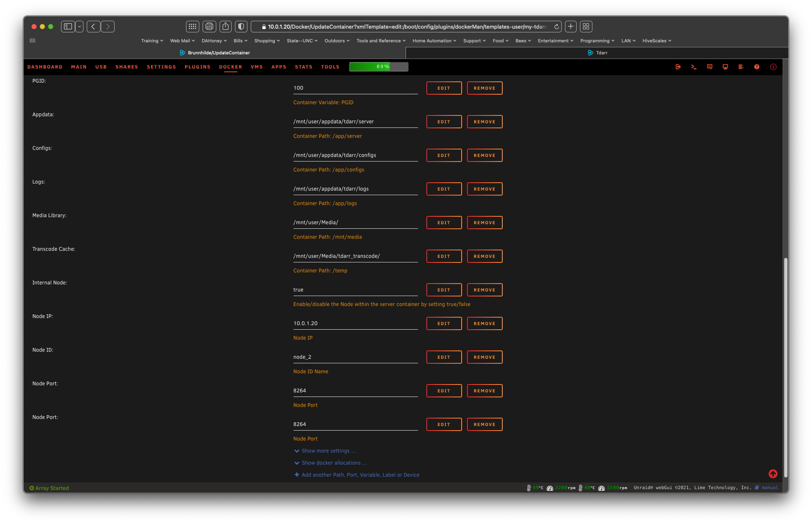Click REMOVE for the Transcode Cache path
The image size is (812, 524).
click(x=484, y=256)
